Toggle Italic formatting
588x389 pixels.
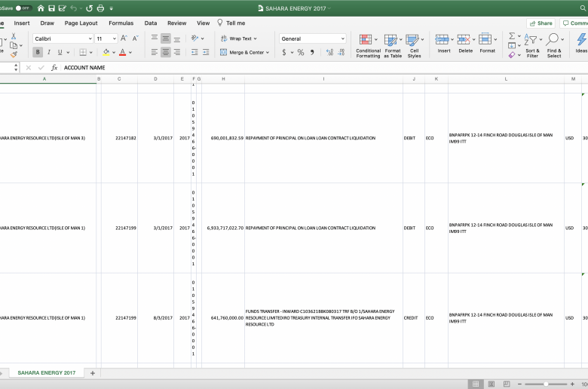[x=49, y=52]
